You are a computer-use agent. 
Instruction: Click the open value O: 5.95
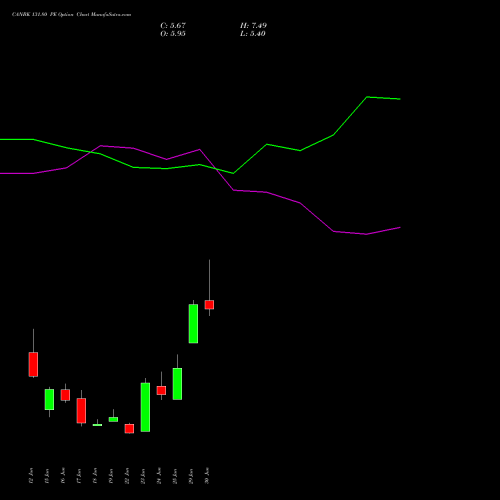173,34
